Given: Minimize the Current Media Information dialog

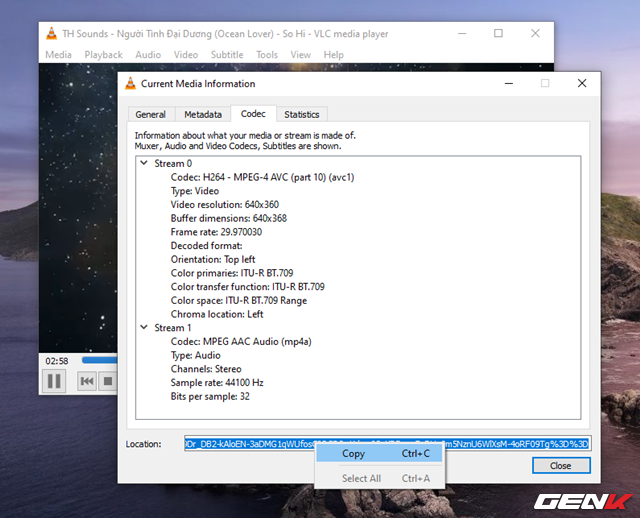Looking at the screenshot, I should (509, 83).
